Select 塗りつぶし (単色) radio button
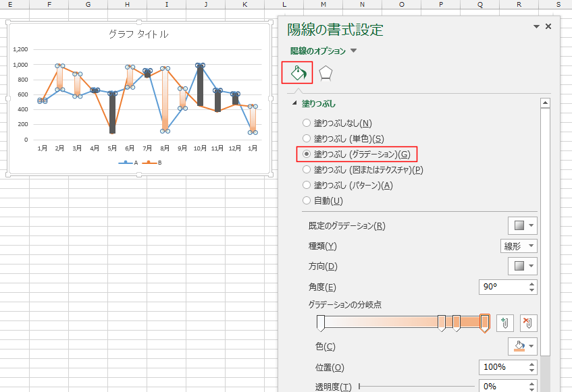This screenshot has width=572, height=392. (x=307, y=138)
